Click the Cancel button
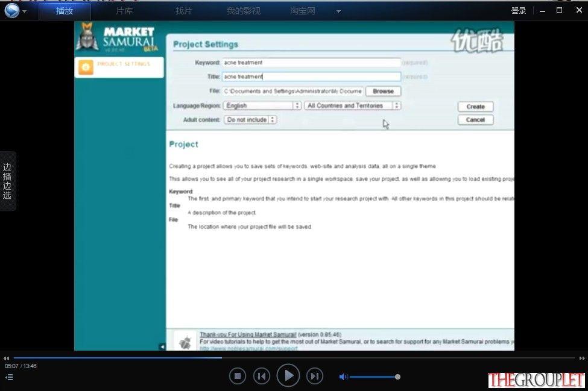 coord(475,120)
